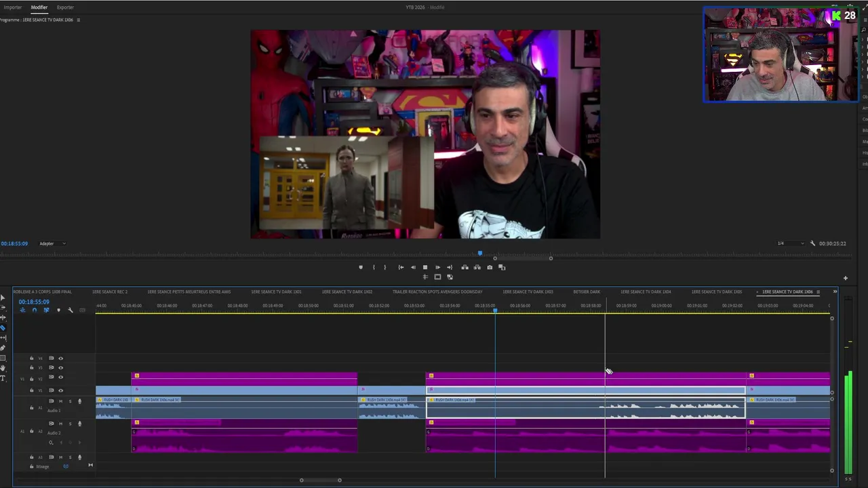
Task: Enable voice-over record on A1
Action: (x=79, y=401)
